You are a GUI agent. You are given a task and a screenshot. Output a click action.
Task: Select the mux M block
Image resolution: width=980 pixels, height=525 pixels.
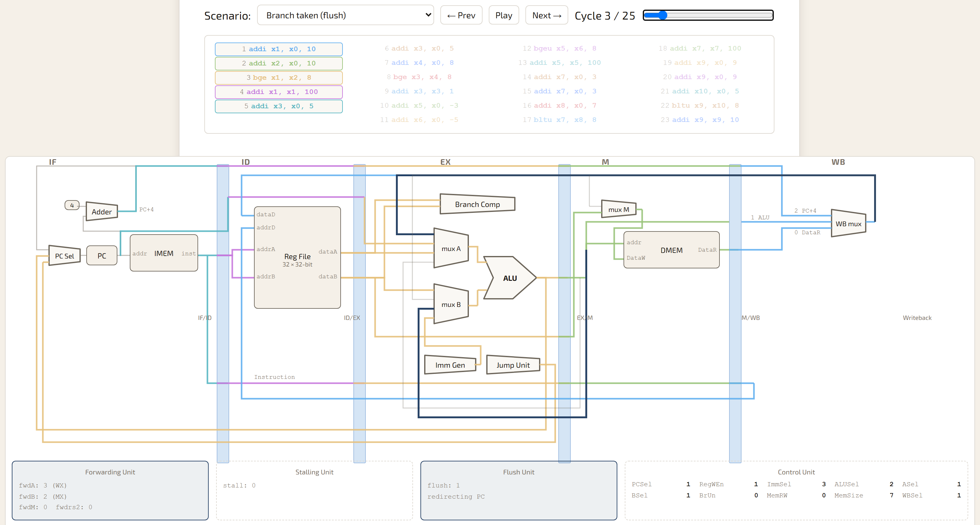click(619, 209)
